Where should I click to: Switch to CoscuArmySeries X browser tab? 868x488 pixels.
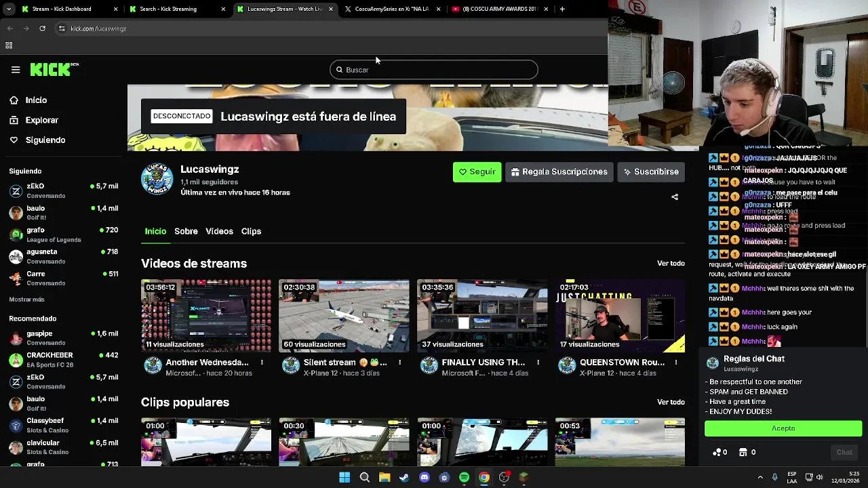point(392,9)
